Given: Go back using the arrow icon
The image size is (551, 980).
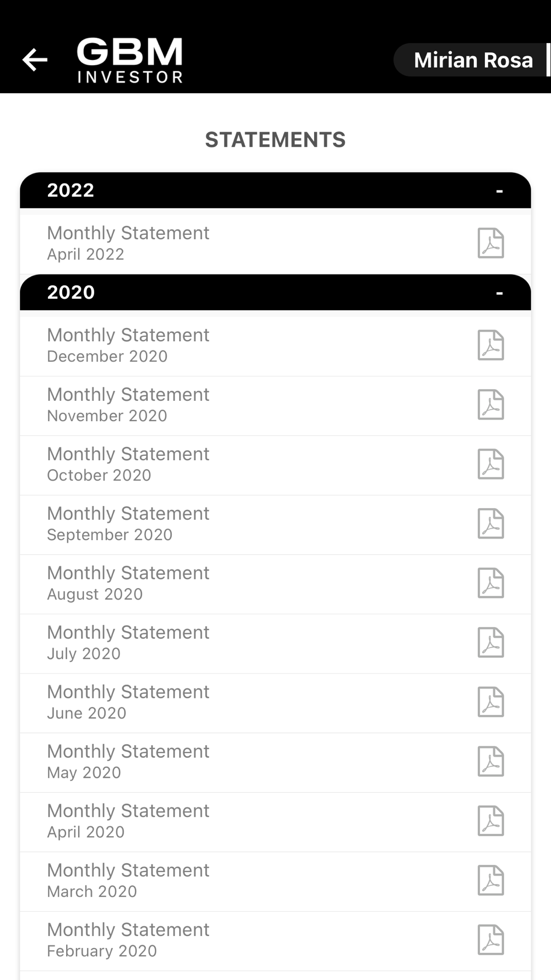Looking at the screenshot, I should tap(35, 60).
